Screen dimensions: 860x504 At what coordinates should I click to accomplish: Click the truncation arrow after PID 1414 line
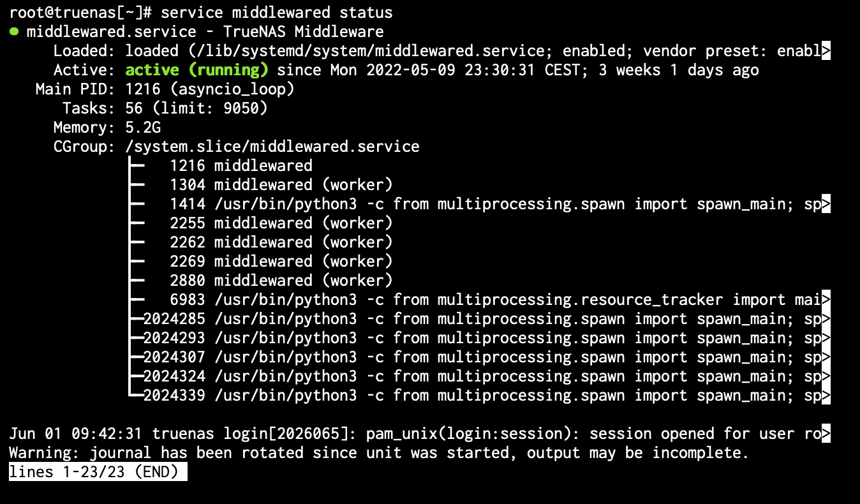point(826,204)
